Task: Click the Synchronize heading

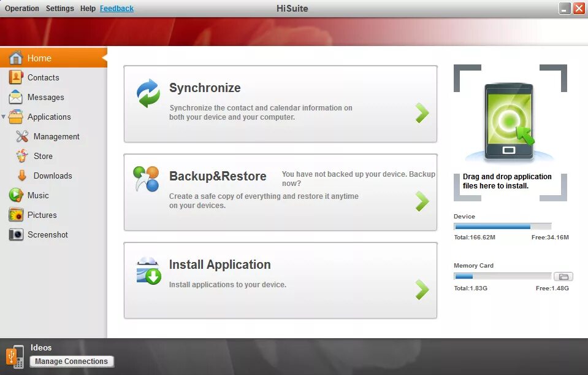Action: click(x=205, y=88)
